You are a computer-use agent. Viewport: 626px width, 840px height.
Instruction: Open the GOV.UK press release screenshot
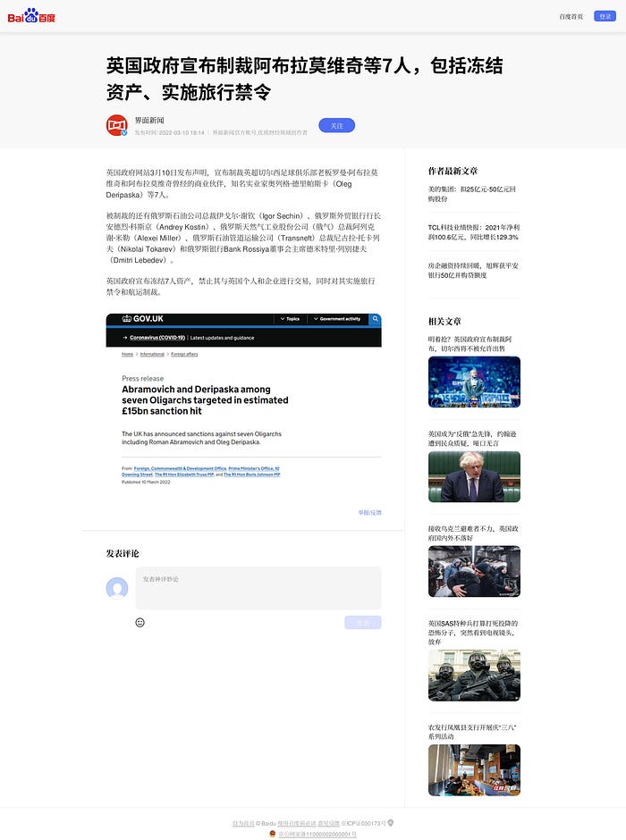(244, 402)
